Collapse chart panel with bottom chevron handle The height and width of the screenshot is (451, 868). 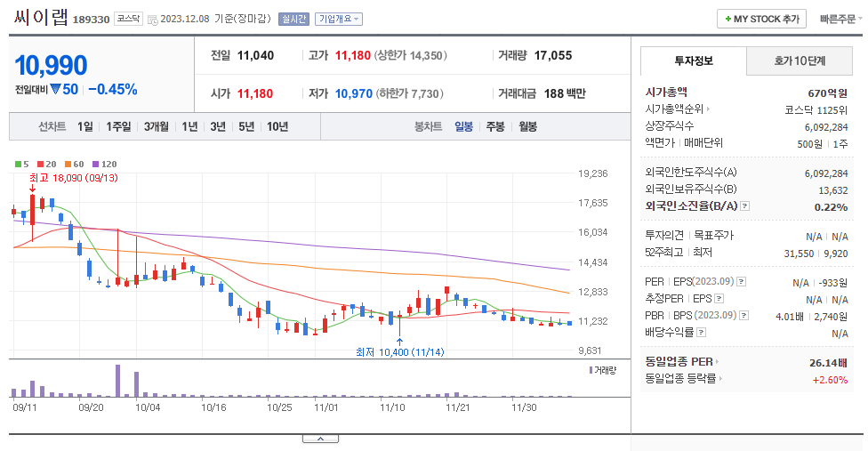point(320,439)
